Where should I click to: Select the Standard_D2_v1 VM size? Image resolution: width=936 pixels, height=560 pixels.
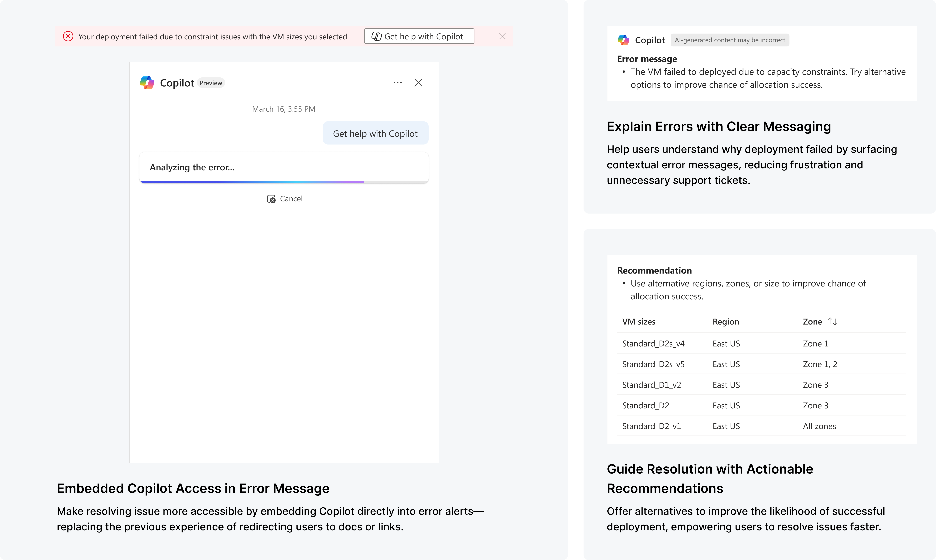tap(651, 426)
